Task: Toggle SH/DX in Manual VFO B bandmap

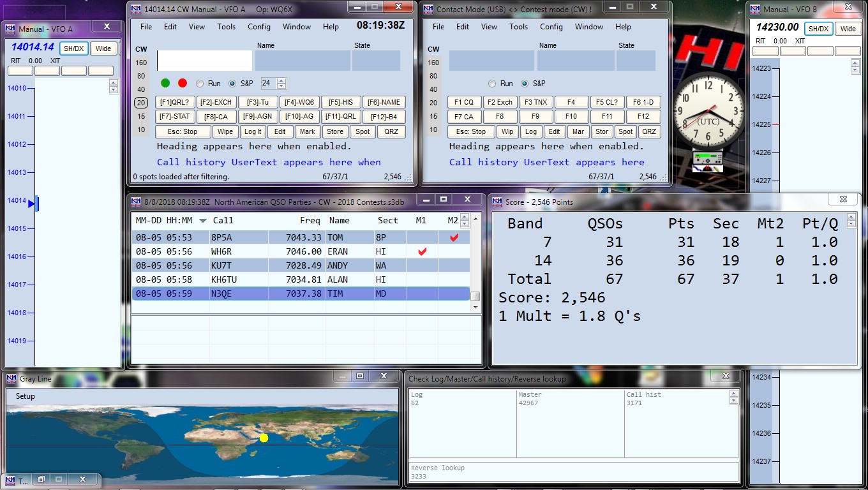Action: point(818,29)
